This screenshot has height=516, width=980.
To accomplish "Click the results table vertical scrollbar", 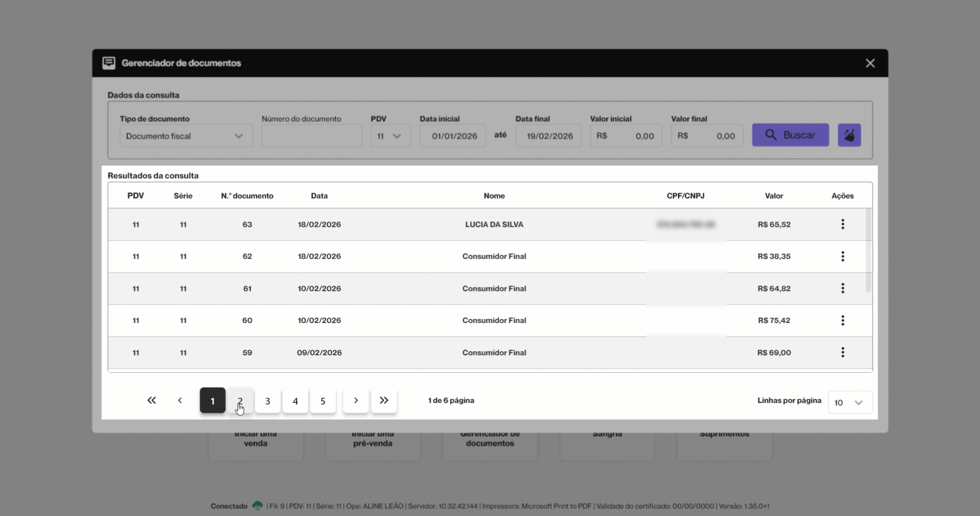I will coord(868,251).
